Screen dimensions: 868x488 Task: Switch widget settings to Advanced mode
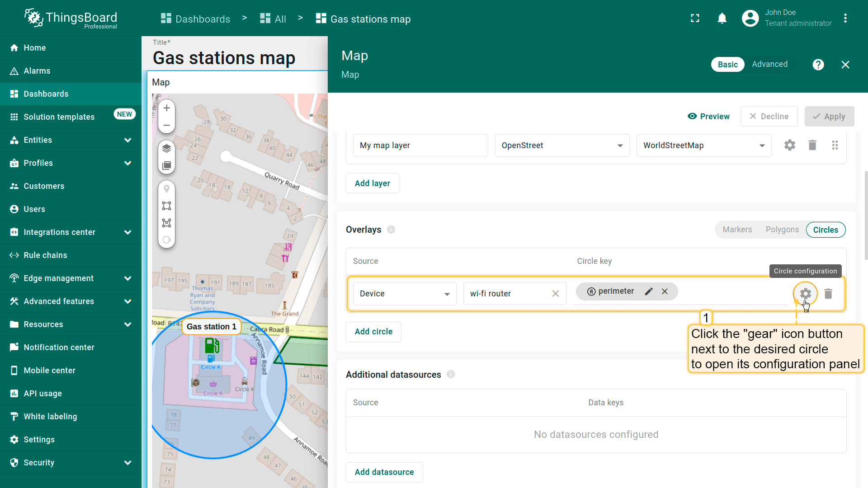(x=769, y=64)
